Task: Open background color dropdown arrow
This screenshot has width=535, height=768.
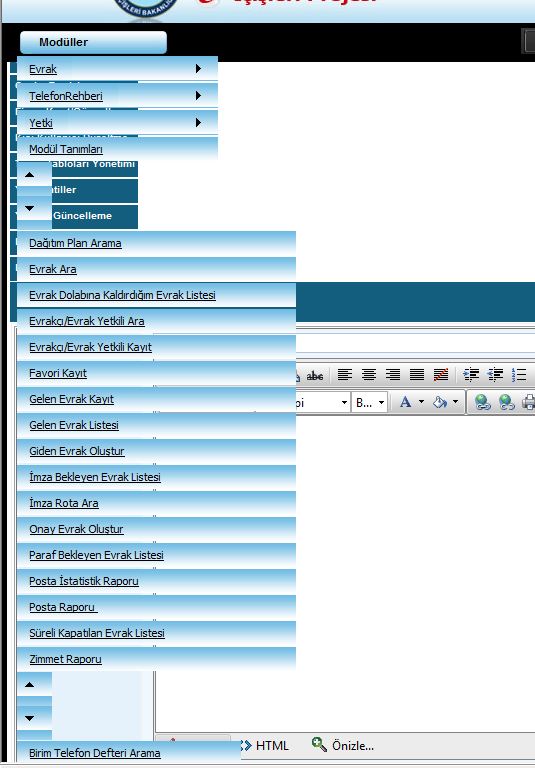Action: (456, 402)
